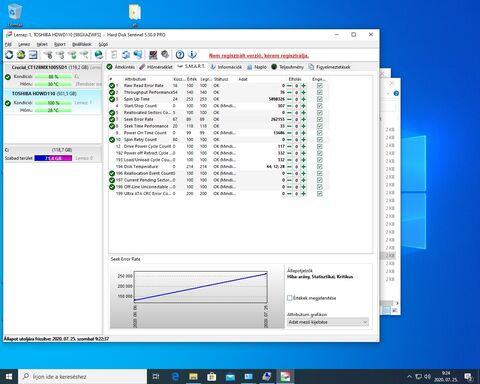Click the TOSHIBA Kondíció 100% health bar

[x=53, y=103]
